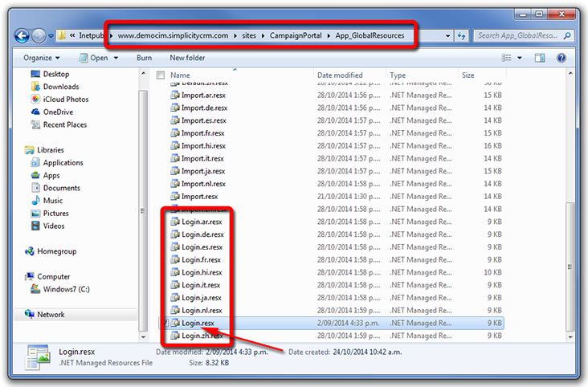588x387 pixels.
Task: Select the file Login.de.resx
Action: pyautogui.click(x=203, y=234)
